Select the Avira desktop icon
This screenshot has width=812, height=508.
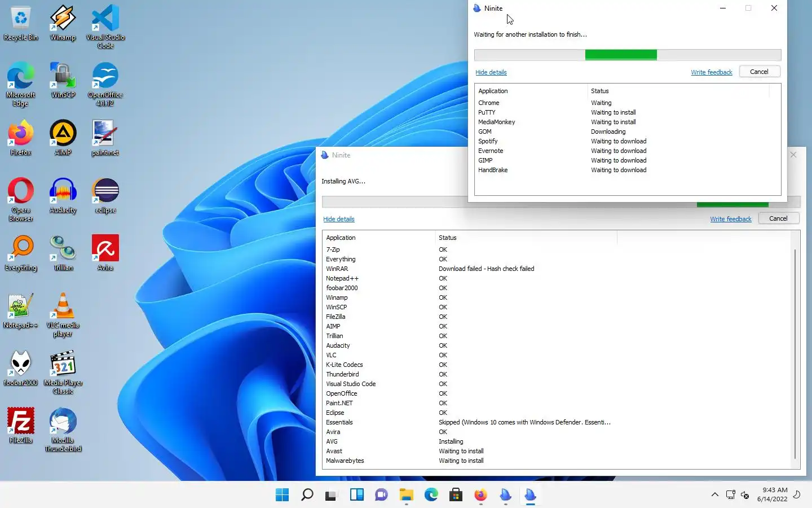click(105, 253)
